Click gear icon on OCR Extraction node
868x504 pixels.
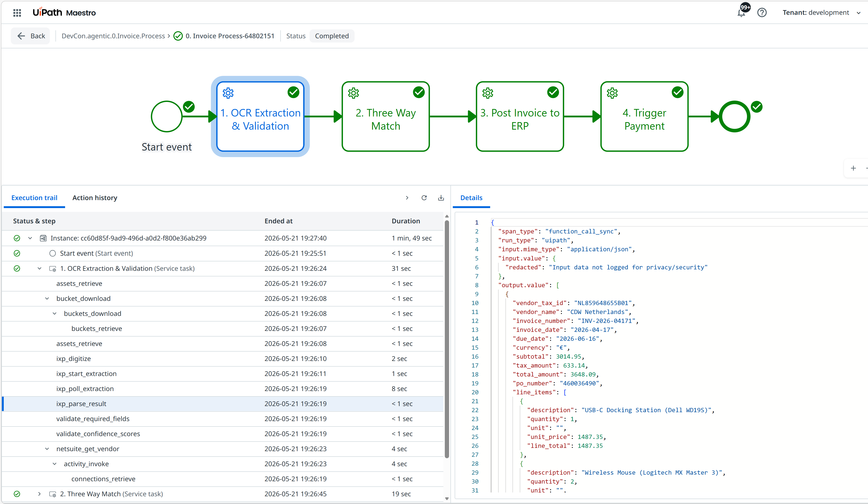[228, 93]
